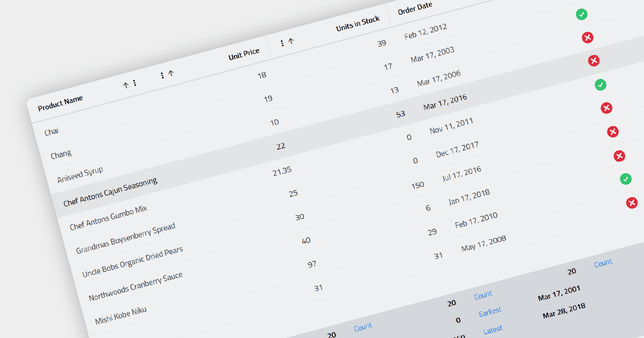Click the red X in Uncle Bobs Organic Dried Pears row
This screenshot has height=338, width=644.
(619, 156)
